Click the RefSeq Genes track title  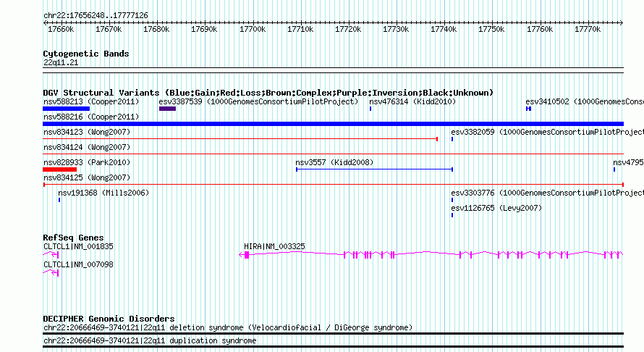73,238
